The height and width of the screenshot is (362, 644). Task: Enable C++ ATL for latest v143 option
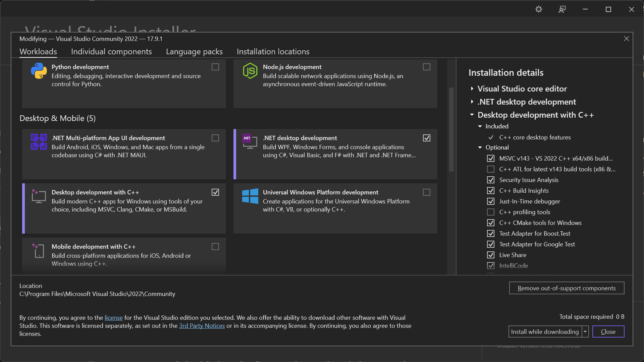click(x=491, y=169)
